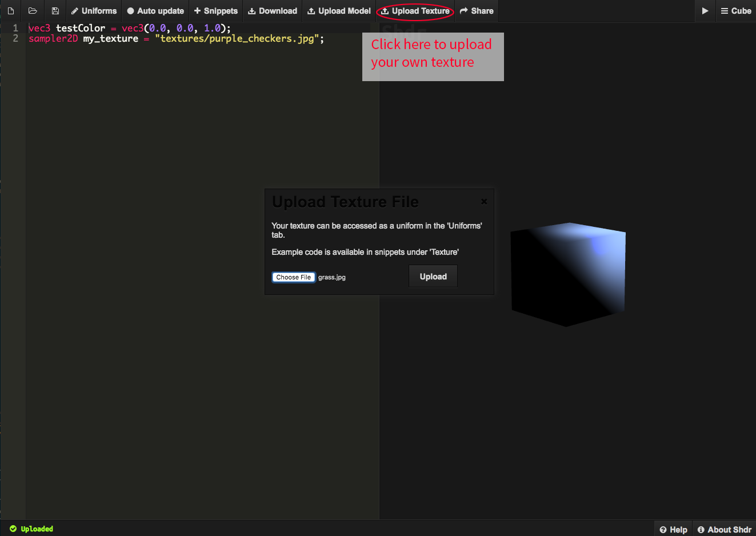Click the purple_checkers.jpg texture path string

pos(237,39)
